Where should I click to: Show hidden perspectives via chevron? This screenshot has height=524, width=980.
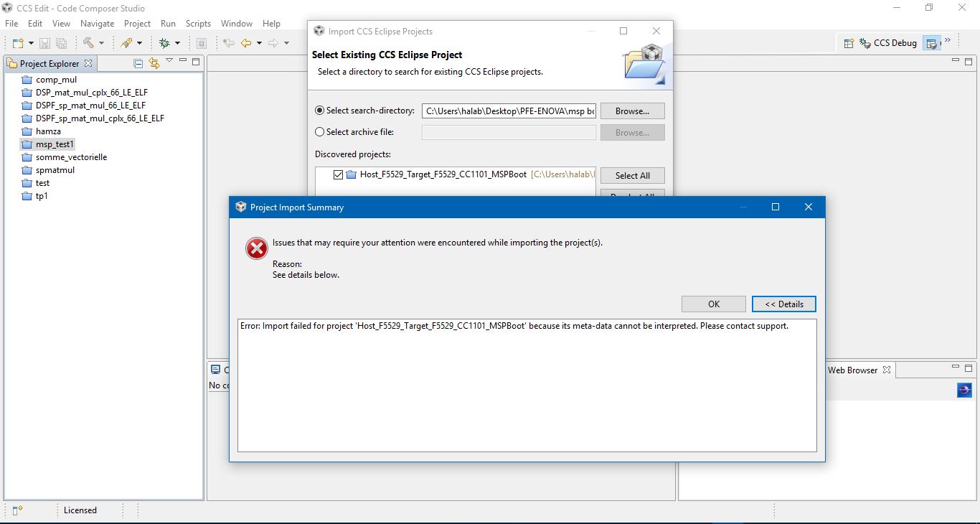click(948, 40)
